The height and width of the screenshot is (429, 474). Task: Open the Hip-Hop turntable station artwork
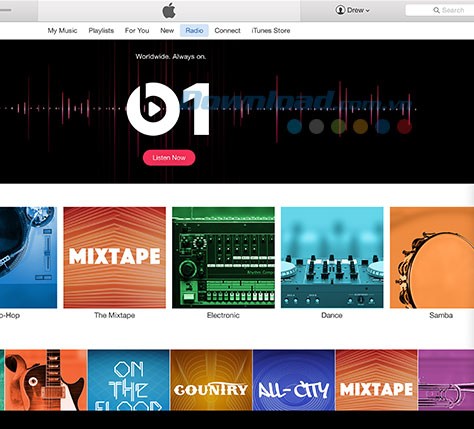(x=28, y=258)
